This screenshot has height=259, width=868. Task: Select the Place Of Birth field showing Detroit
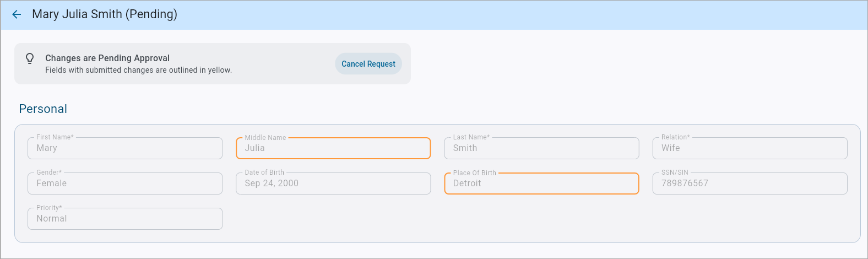pos(541,184)
